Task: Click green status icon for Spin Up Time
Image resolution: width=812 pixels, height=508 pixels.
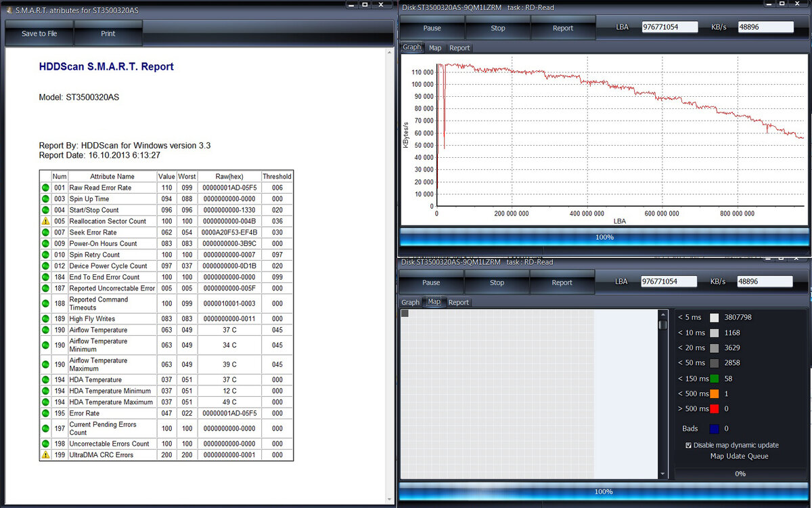Action: coord(45,199)
